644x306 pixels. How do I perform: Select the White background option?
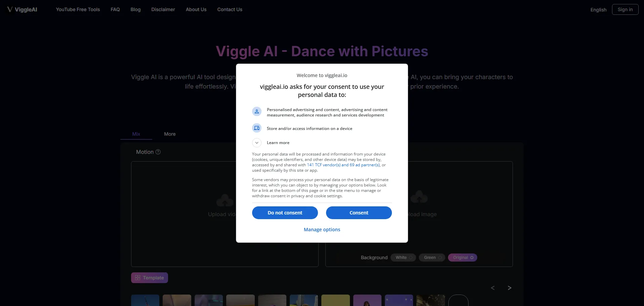tap(403, 258)
